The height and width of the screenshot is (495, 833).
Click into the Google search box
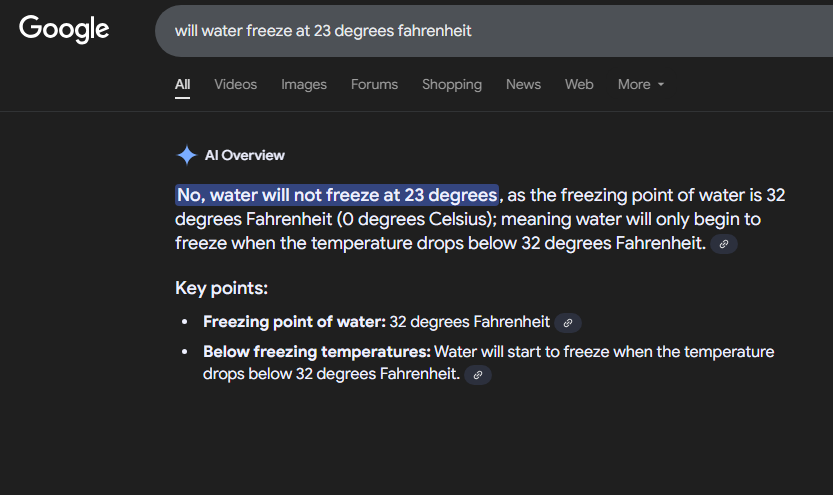tap(480, 31)
